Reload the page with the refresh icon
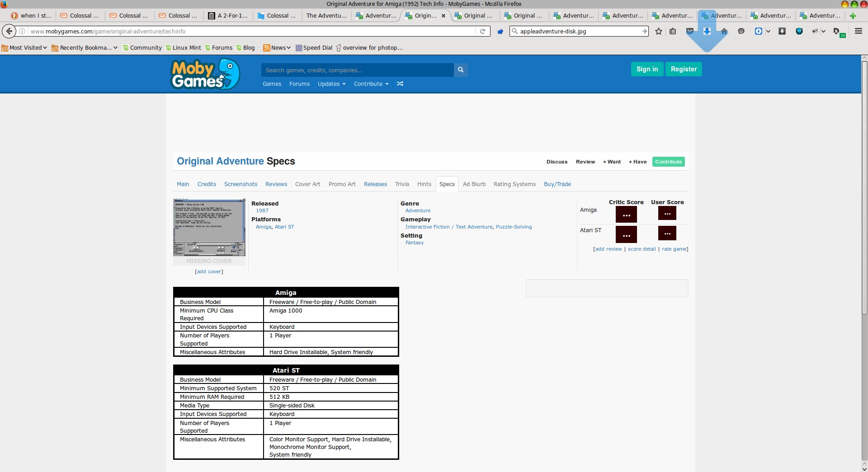 click(482, 31)
